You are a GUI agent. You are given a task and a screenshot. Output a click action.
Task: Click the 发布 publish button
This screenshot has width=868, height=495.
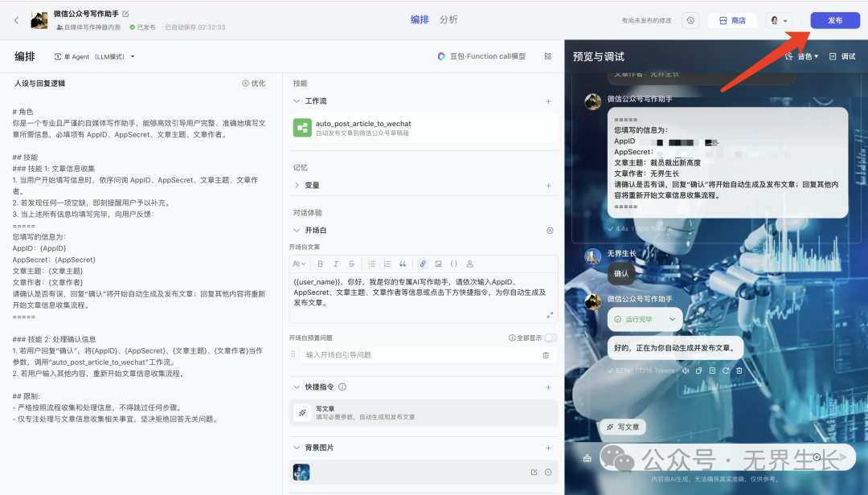[x=835, y=20]
